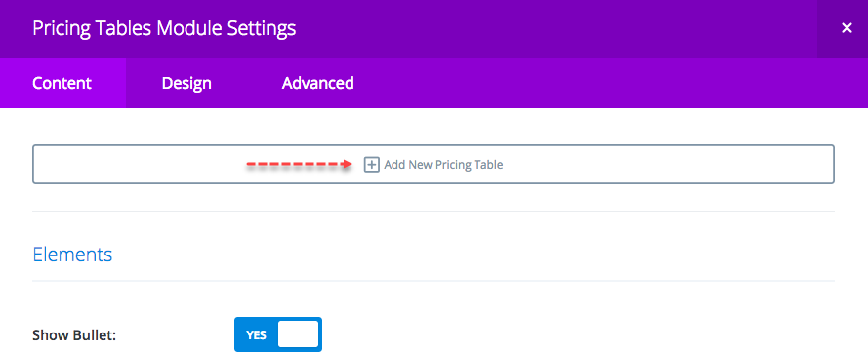Collapse the Elements section heading

pos(72,255)
